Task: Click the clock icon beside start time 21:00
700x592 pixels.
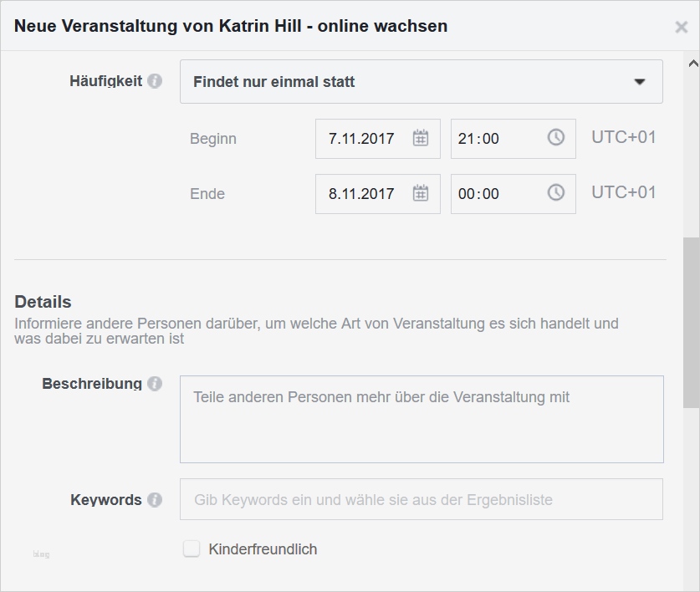Action: pos(556,138)
